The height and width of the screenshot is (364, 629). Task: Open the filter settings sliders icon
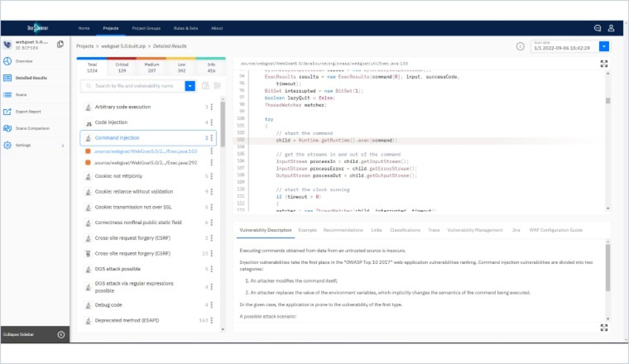click(x=217, y=86)
